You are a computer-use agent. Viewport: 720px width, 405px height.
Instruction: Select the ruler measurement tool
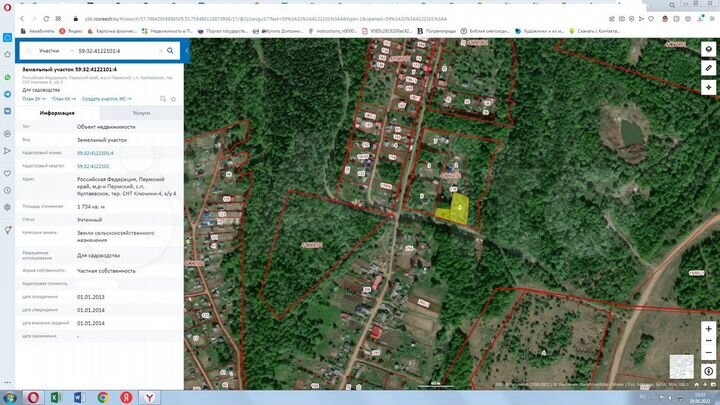tap(708, 67)
